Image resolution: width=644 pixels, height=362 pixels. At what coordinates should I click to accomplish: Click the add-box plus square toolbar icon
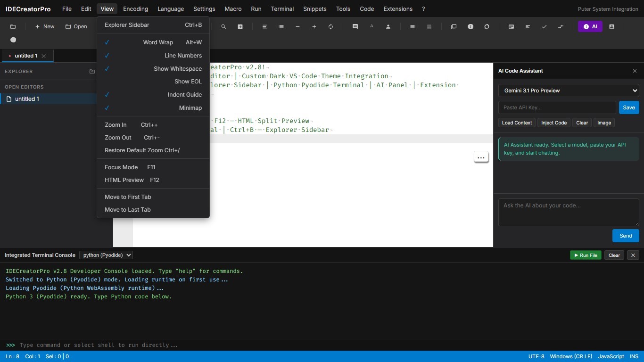(x=240, y=26)
